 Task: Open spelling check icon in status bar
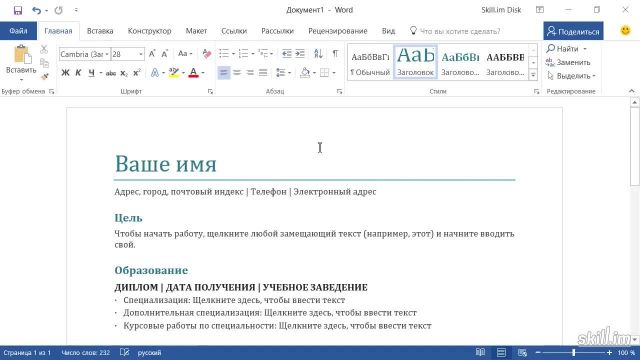(x=124, y=352)
